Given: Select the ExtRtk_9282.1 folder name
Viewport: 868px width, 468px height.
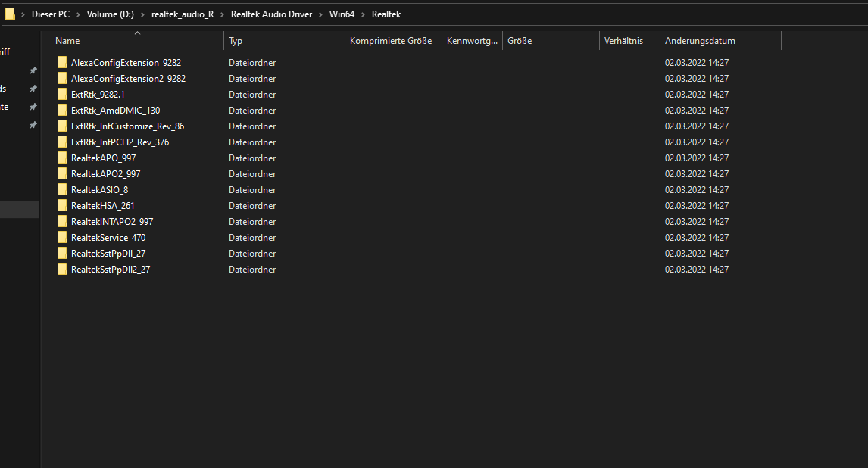Looking at the screenshot, I should [x=98, y=94].
